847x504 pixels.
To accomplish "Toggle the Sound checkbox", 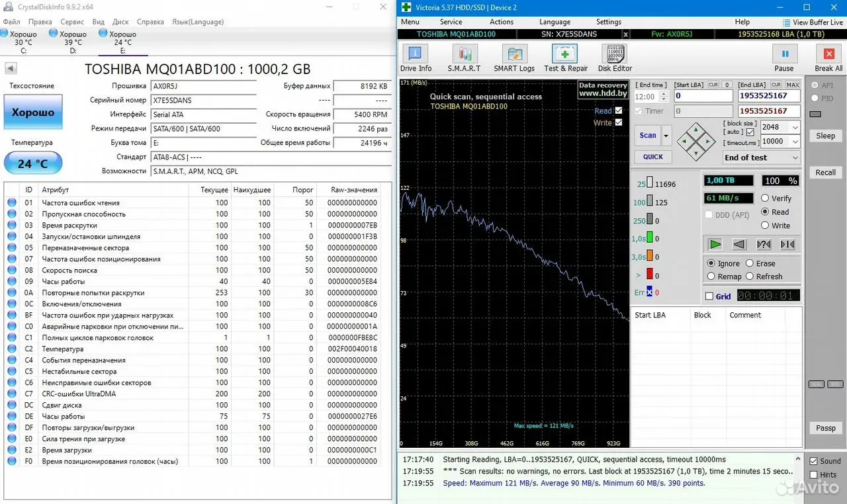I will pos(814,461).
